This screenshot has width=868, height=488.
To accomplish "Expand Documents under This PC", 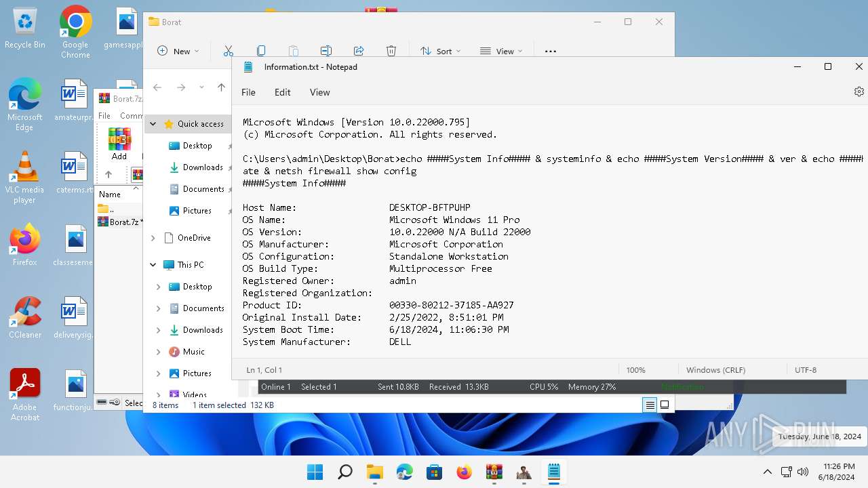I will pos(159,308).
